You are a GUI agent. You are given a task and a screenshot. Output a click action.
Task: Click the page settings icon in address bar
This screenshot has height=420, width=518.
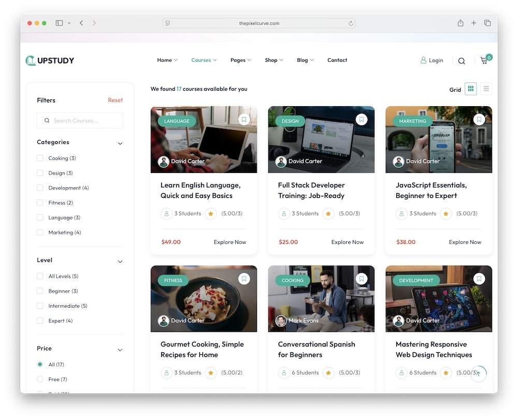coord(168,23)
